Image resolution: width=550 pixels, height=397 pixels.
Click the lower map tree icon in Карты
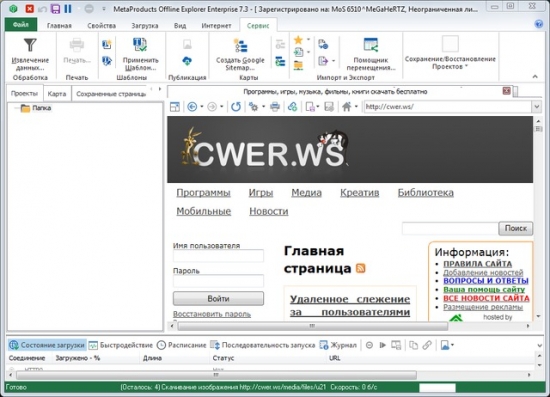(x=280, y=61)
